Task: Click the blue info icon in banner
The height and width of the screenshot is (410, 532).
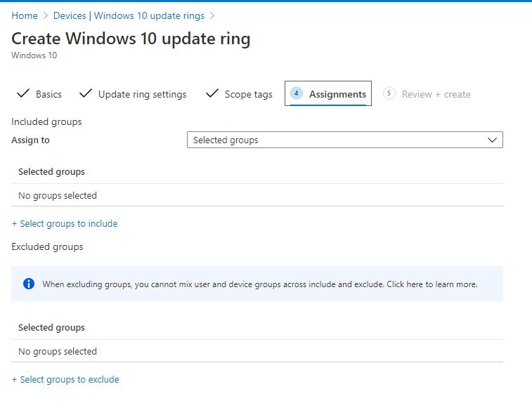Action: click(x=29, y=284)
